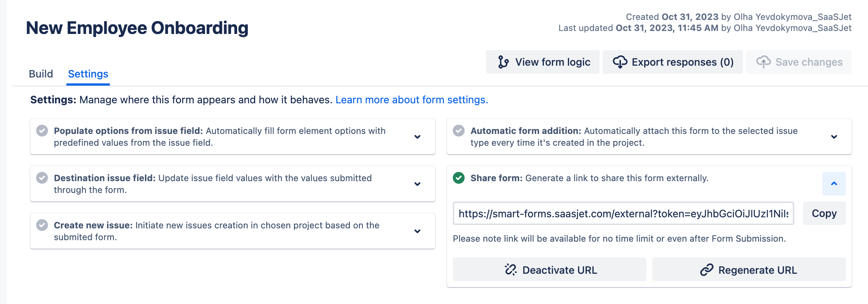
Task: Click Export responses (0) button
Action: 673,62
